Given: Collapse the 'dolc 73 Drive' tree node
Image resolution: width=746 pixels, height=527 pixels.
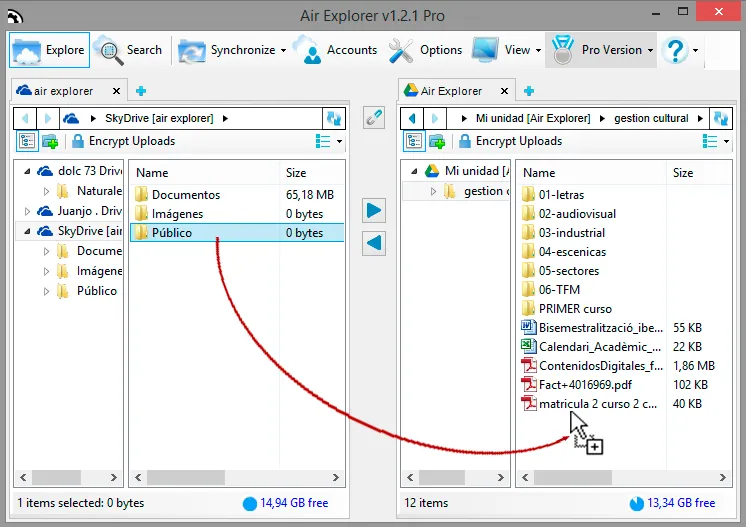Looking at the screenshot, I should pos(28,171).
